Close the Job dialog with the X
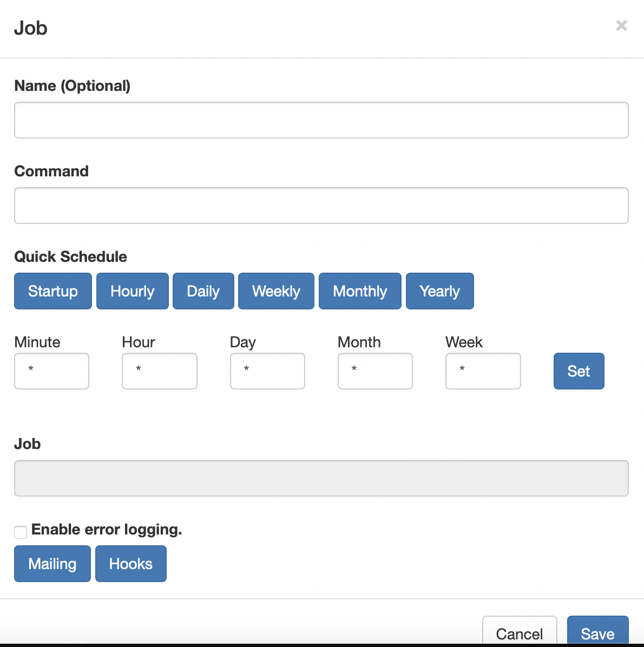Image resolution: width=644 pixels, height=647 pixels. [621, 26]
